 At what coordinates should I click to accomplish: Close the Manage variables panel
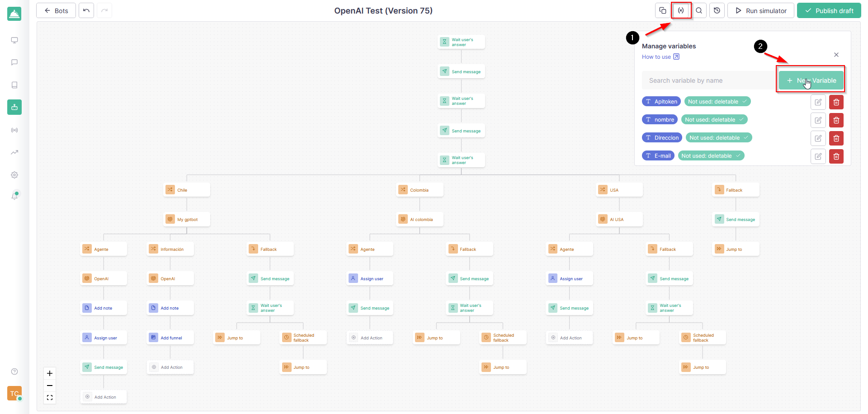click(x=836, y=55)
